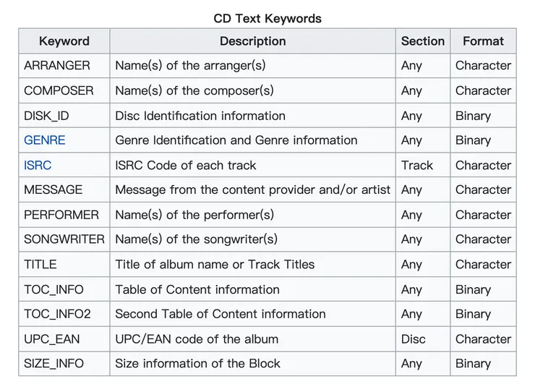
Task: Click the SONGWRITER keyword cell
Action: tap(64, 239)
